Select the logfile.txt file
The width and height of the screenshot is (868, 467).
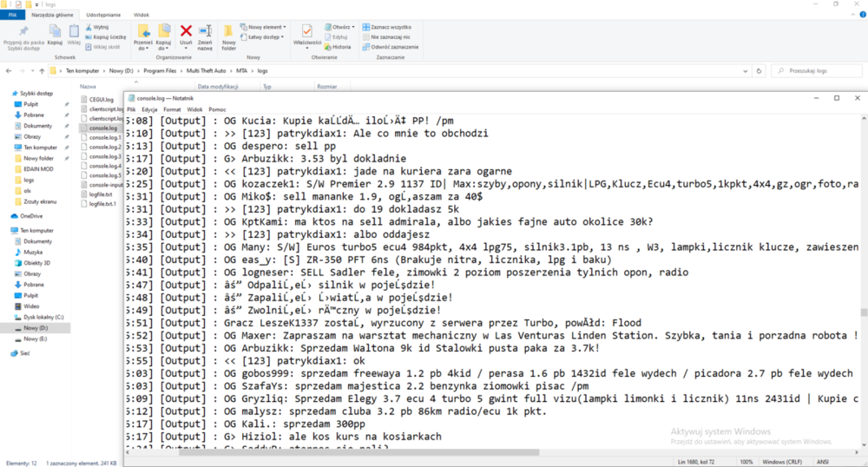point(96,194)
